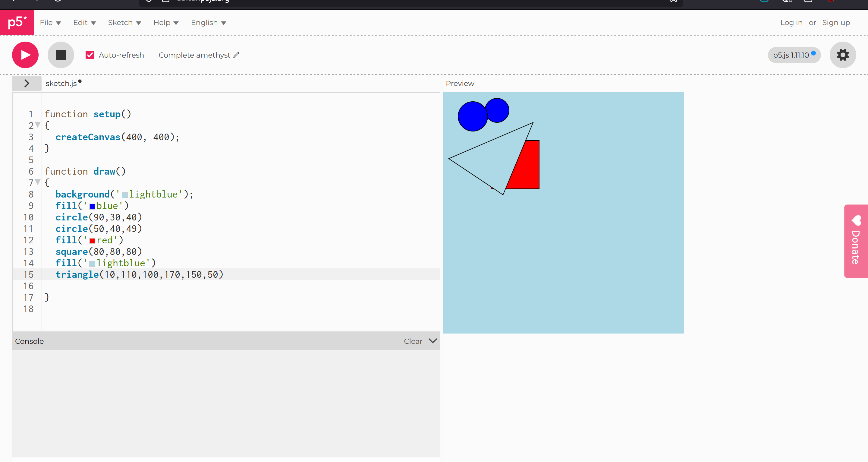
Task: Clear the console output
Action: [413, 341]
